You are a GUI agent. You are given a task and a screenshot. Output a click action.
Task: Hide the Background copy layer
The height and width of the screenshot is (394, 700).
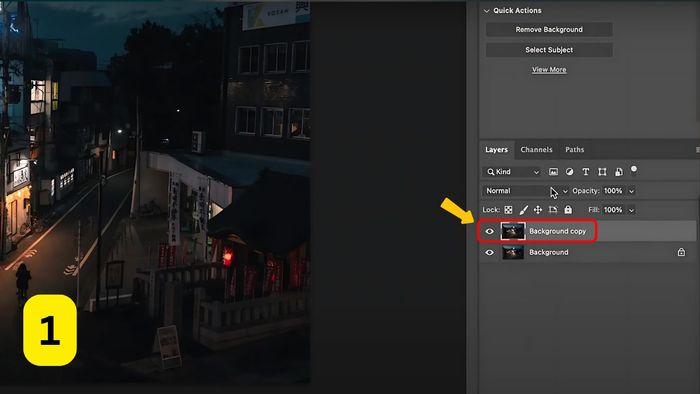pos(489,231)
